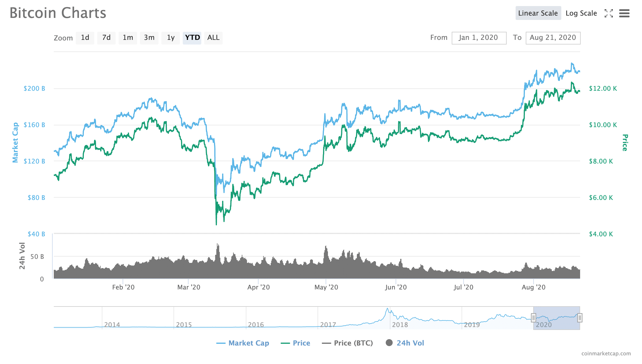The image size is (642, 364).
Task: Switch to Linear Scale
Action: tap(538, 13)
